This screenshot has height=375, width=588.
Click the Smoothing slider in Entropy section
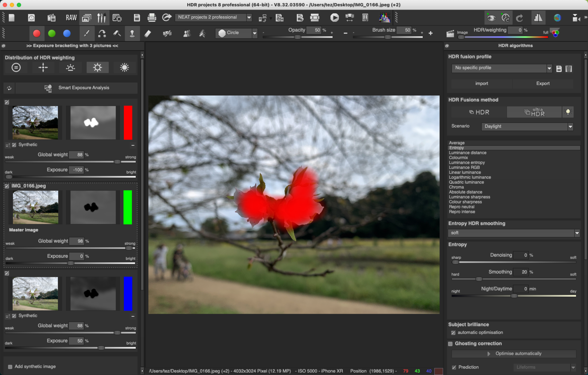479,279
